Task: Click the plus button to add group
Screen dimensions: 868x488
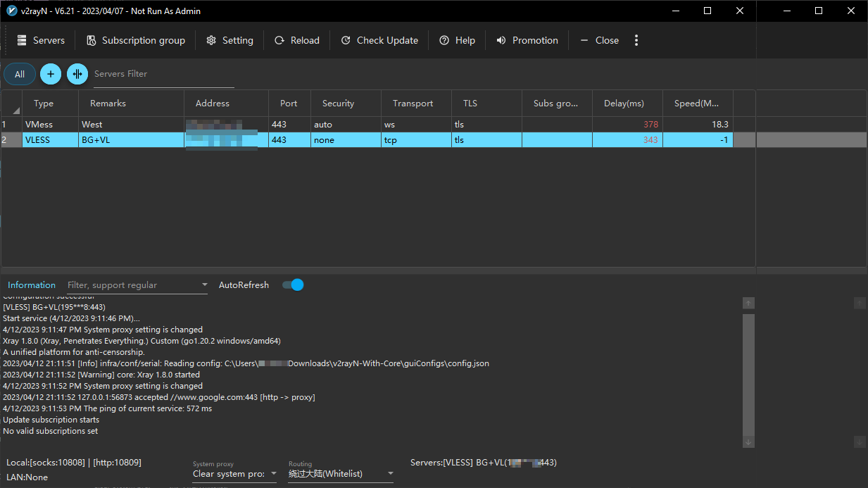Action: point(50,74)
